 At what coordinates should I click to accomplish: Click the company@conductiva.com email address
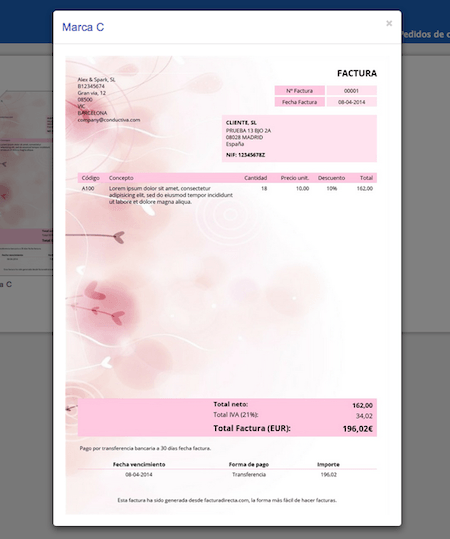click(109, 120)
